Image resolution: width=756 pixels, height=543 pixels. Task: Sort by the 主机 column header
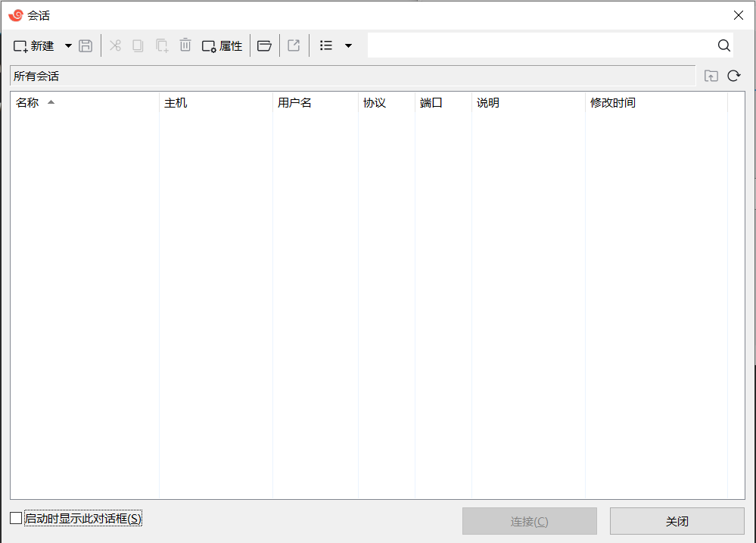216,103
